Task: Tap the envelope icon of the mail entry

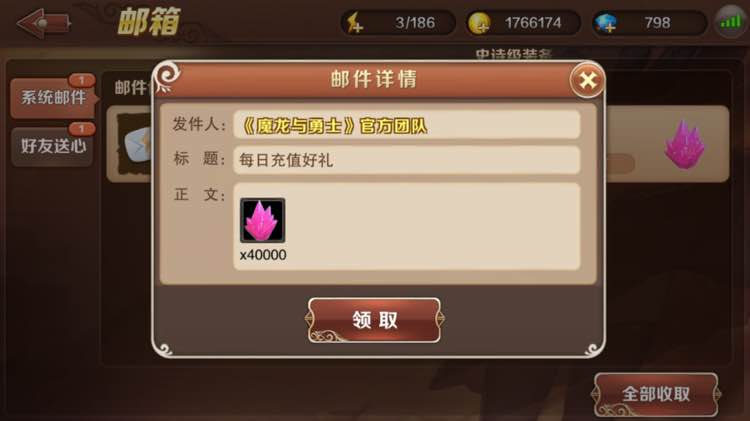Action: pos(135,144)
